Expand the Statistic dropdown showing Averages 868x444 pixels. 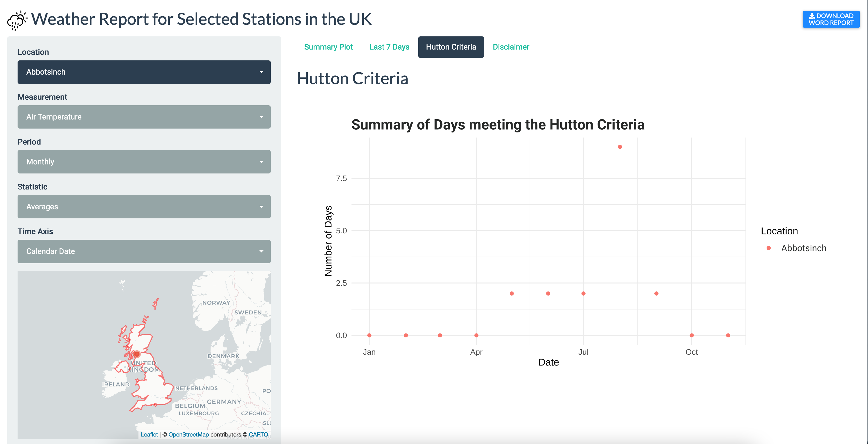pos(144,207)
